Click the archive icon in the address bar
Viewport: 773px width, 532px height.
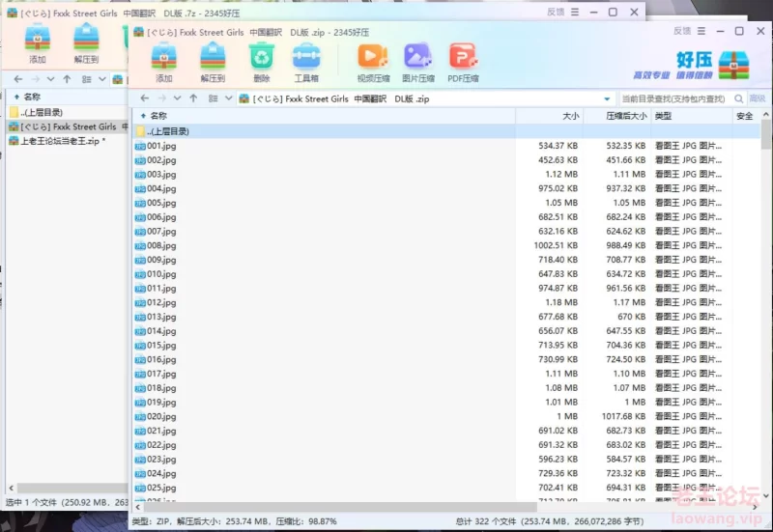coord(244,98)
